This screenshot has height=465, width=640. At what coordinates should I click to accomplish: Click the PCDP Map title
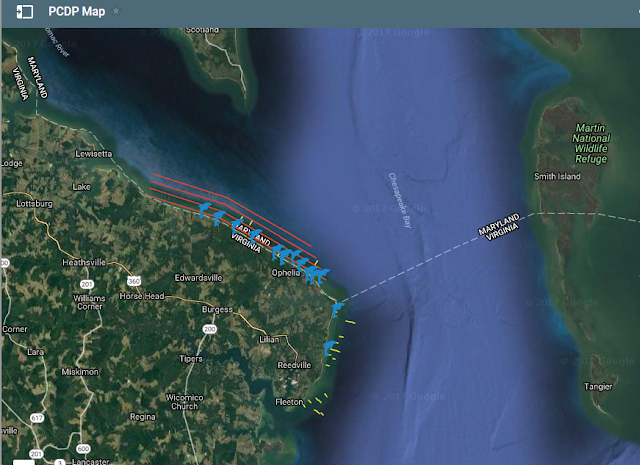tap(76, 11)
